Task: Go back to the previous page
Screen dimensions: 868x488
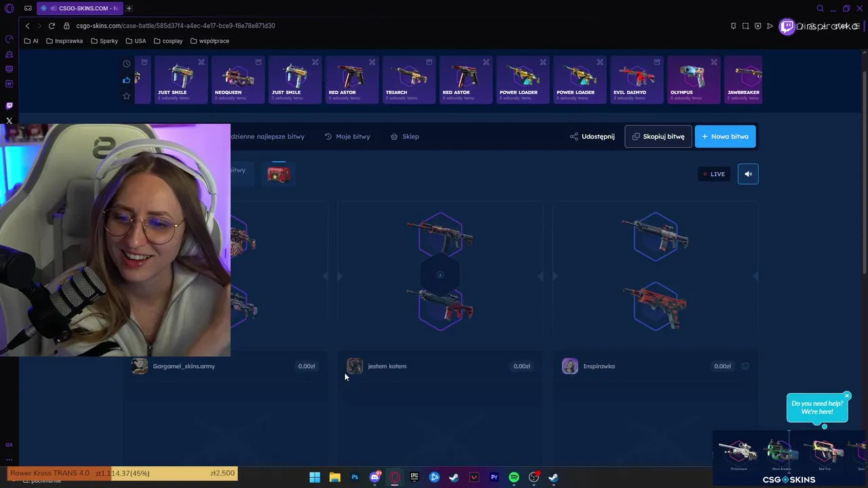Action: [x=27, y=26]
